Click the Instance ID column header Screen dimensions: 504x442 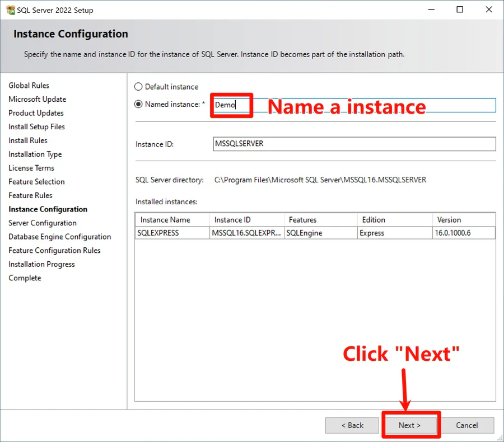pyautogui.click(x=247, y=220)
